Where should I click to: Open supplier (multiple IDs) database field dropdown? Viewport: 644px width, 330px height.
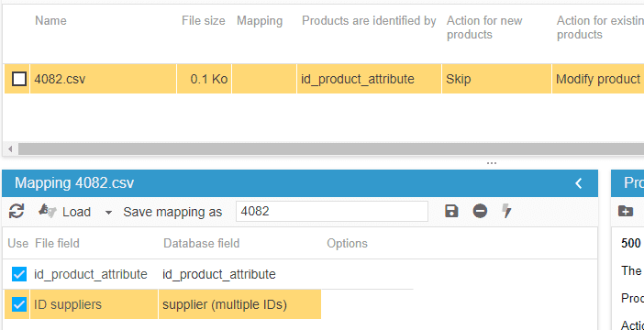239,304
